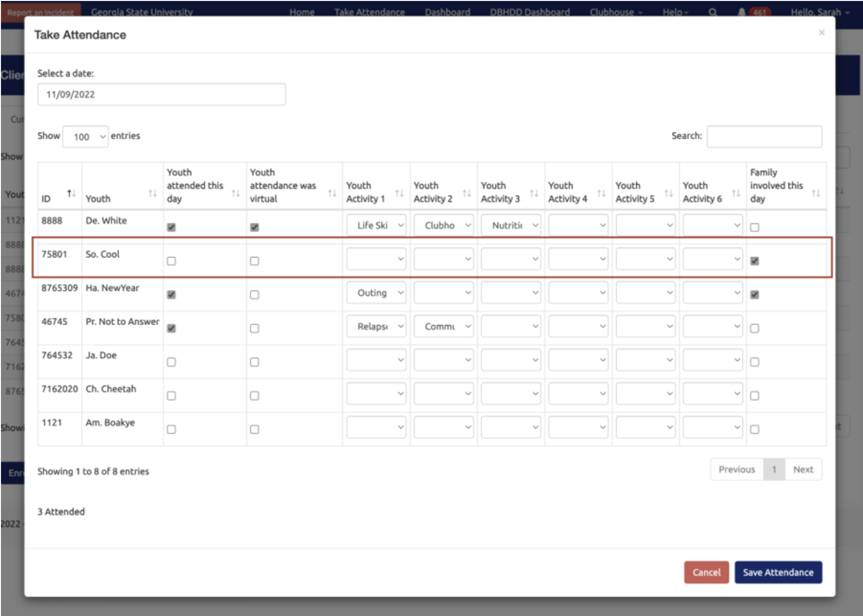Click the Save Attendance button

[778, 572]
